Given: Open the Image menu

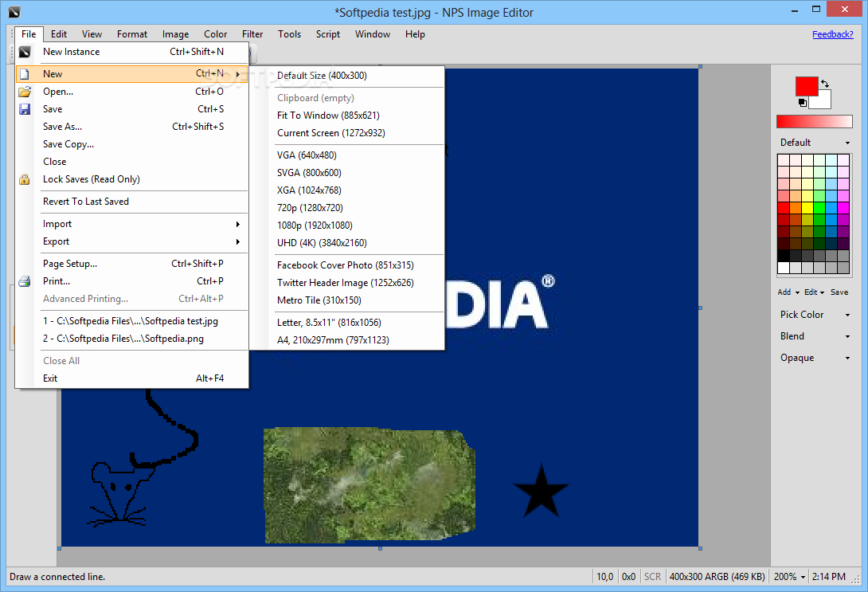Looking at the screenshot, I should point(175,34).
